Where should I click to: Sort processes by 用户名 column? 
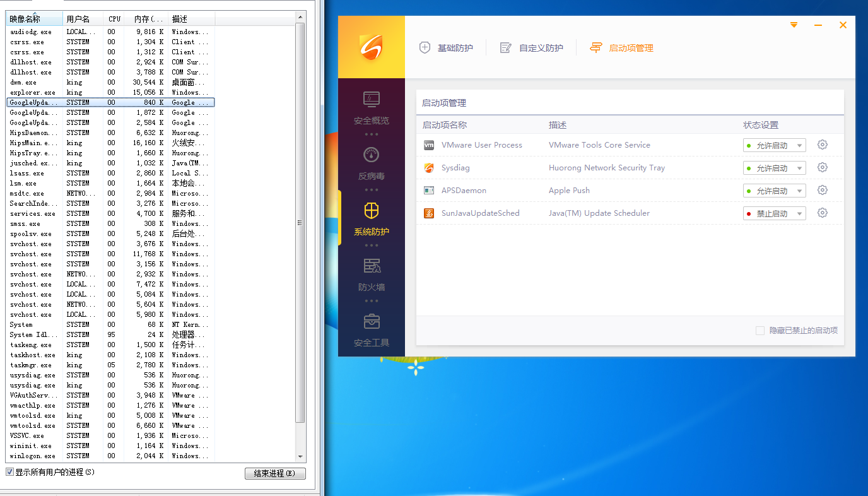[83, 19]
